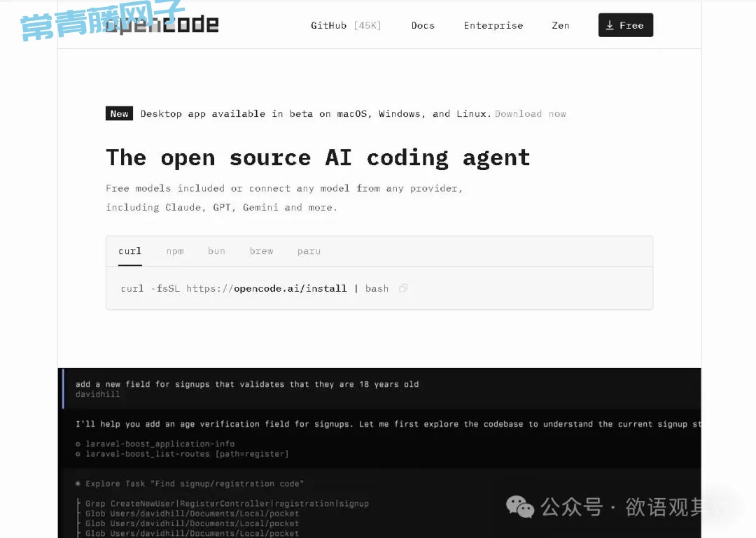
Task: Copy the curl install command
Action: [403, 288]
